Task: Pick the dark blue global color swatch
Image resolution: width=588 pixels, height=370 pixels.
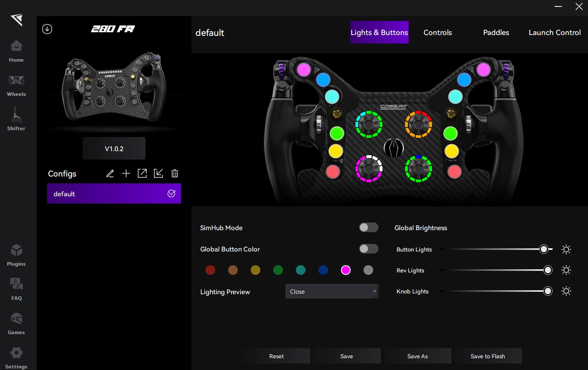Action: click(x=323, y=270)
